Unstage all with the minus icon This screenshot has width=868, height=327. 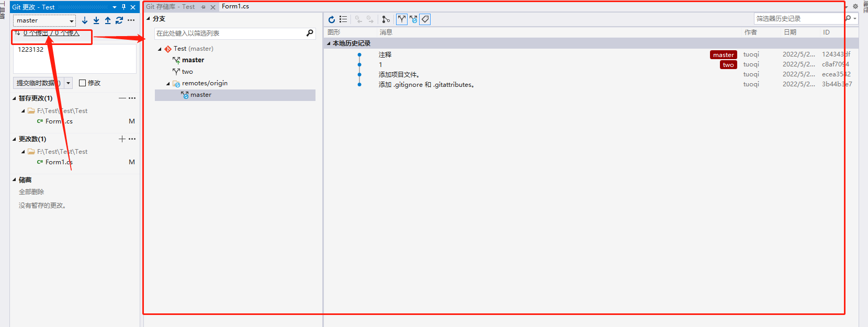(x=122, y=98)
